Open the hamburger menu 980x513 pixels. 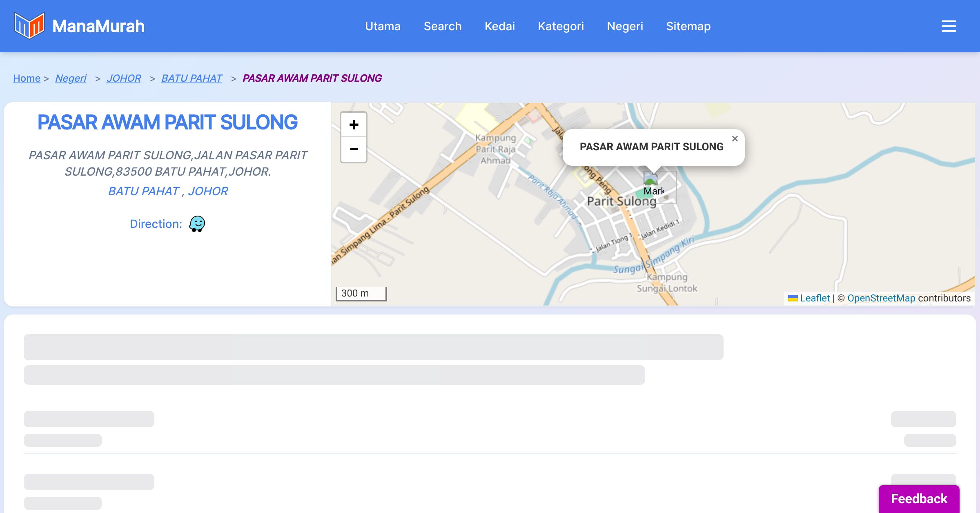pos(949,26)
